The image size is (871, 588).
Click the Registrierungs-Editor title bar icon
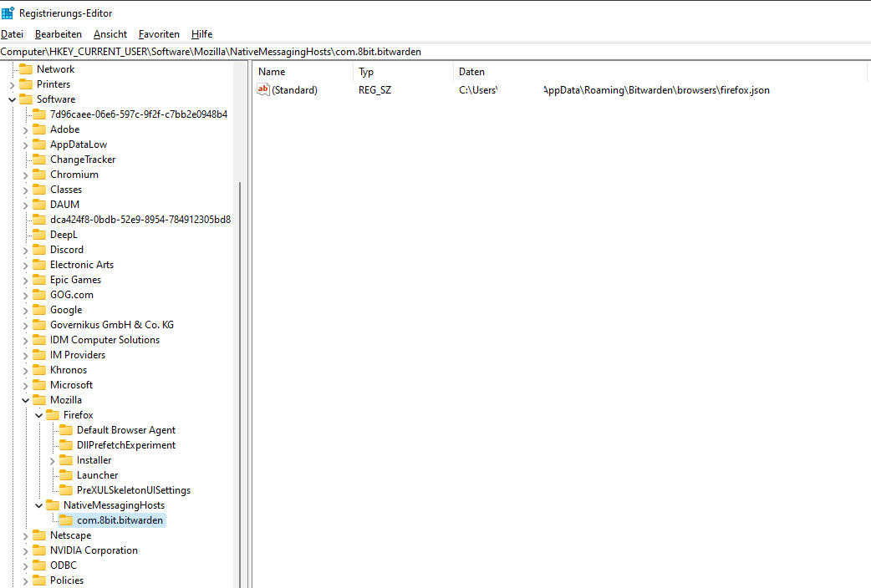[8, 12]
